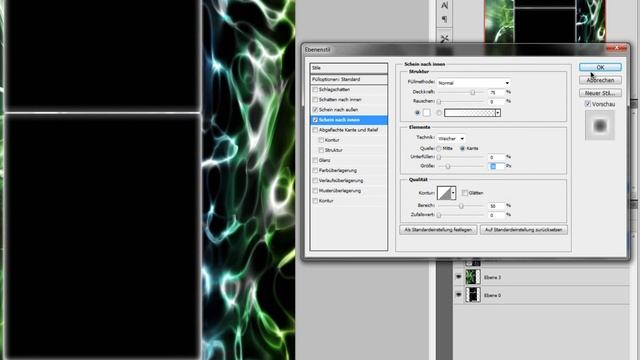Enable Musterüberlagerung checkbox

coord(315,191)
